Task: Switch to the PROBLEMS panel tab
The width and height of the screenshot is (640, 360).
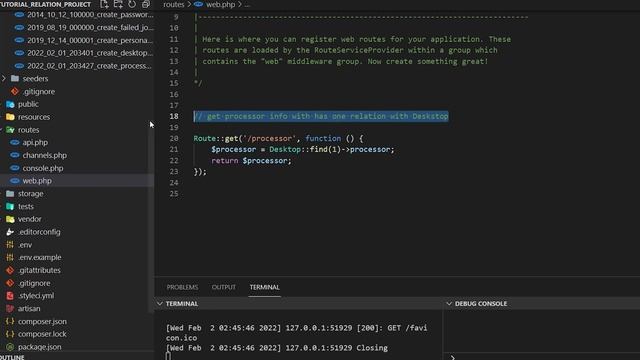Action: click(182, 287)
